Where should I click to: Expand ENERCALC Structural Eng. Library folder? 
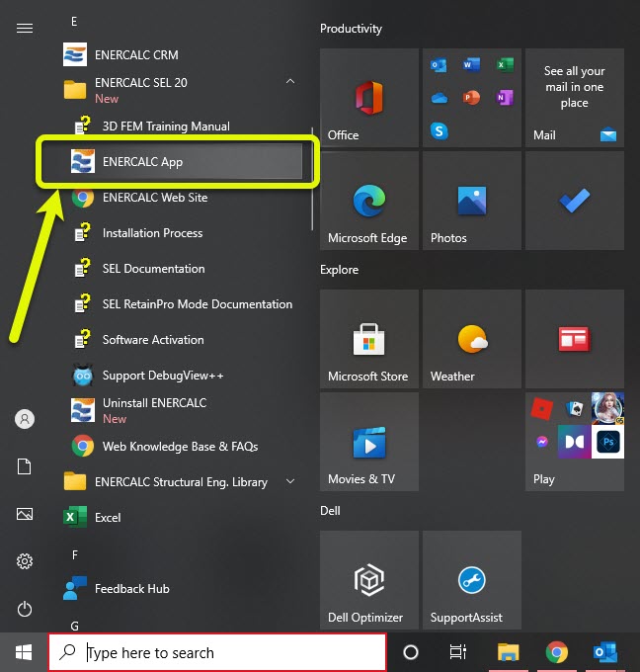pos(290,481)
